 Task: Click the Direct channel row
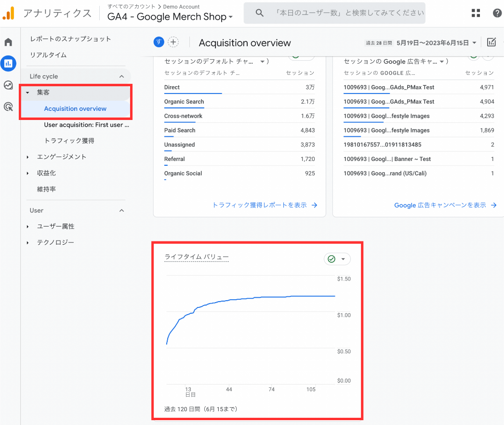tap(239, 87)
